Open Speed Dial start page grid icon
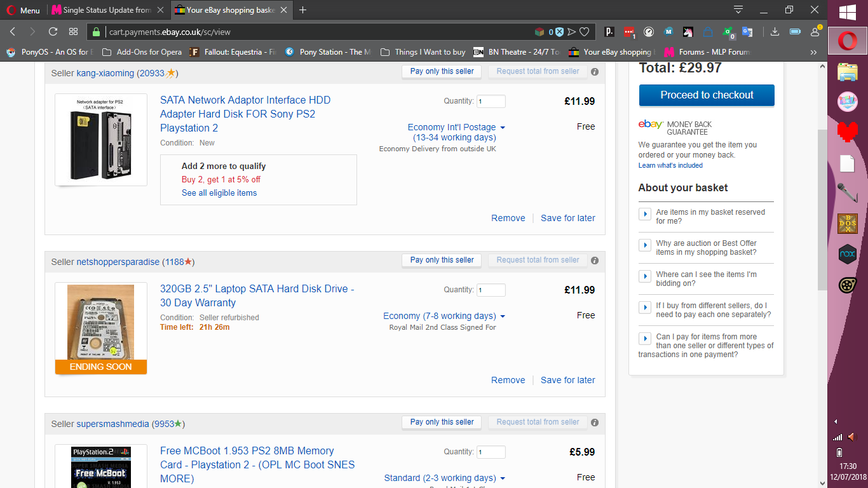The image size is (868, 488). click(x=74, y=32)
